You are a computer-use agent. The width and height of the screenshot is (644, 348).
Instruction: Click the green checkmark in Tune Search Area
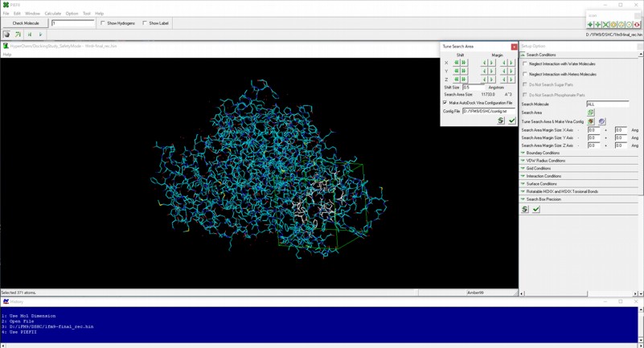511,121
